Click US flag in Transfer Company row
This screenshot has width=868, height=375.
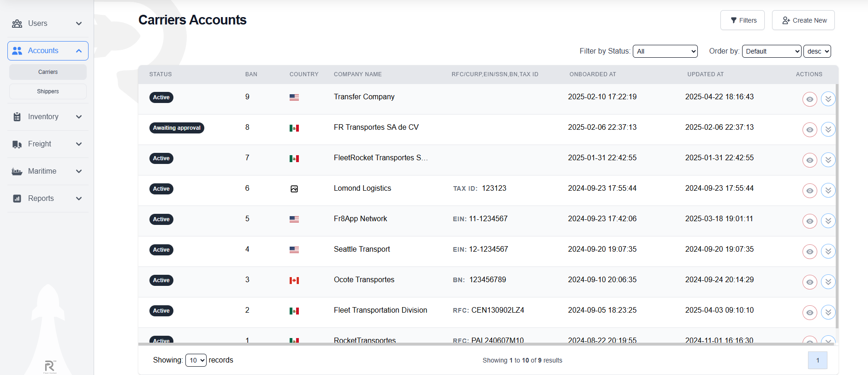294,97
